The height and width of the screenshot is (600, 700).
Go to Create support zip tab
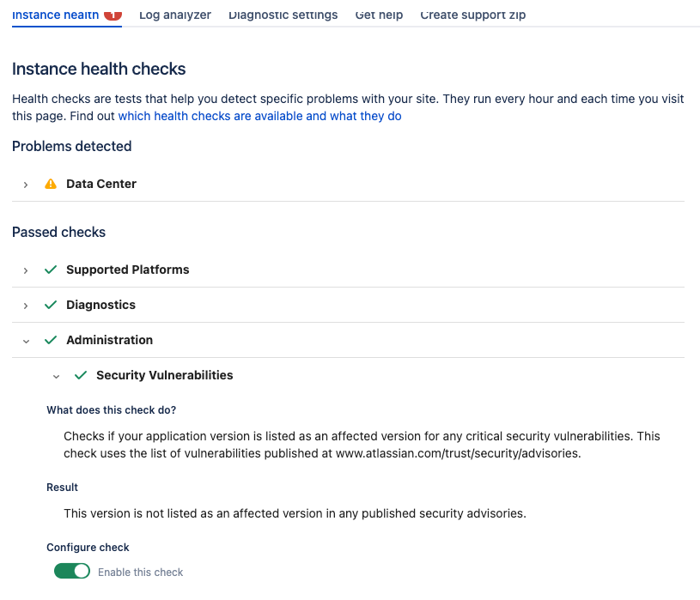click(x=472, y=15)
